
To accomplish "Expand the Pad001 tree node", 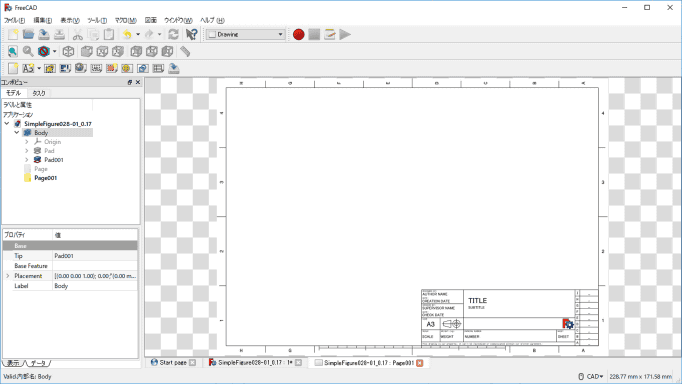I will tap(27, 160).
